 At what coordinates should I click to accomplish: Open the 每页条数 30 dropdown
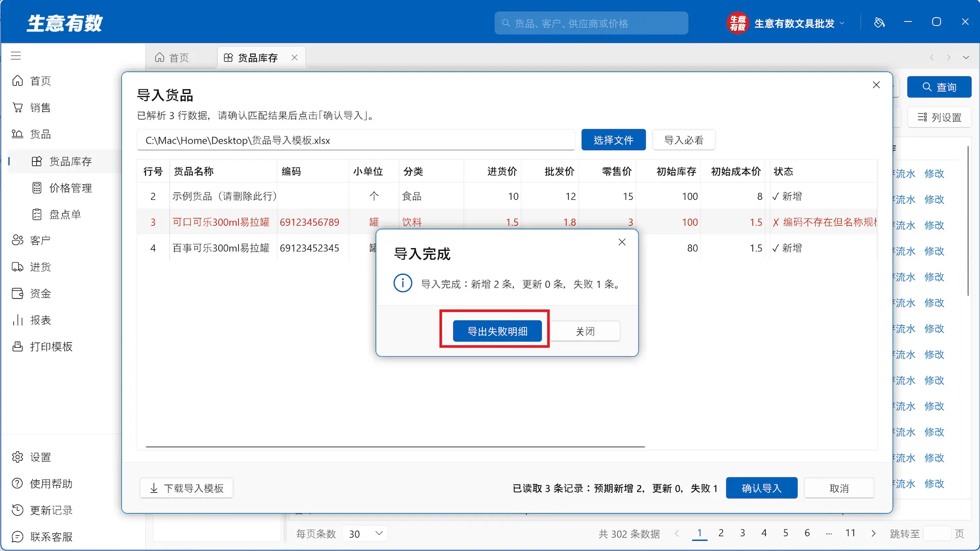(365, 534)
